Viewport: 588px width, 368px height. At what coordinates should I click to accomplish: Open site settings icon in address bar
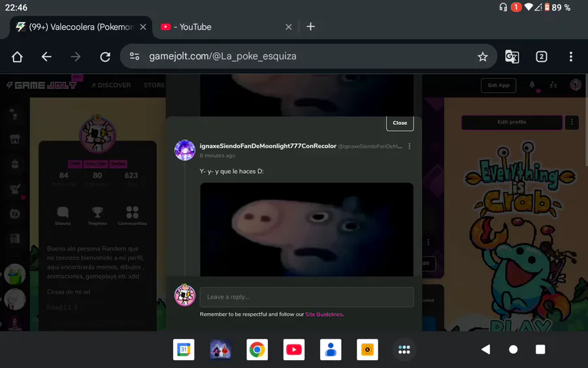click(x=135, y=56)
